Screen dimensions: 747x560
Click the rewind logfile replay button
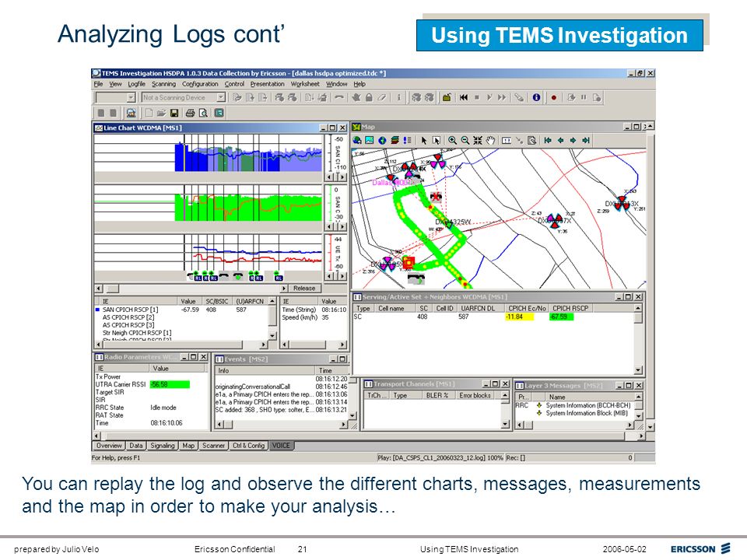pos(464,98)
